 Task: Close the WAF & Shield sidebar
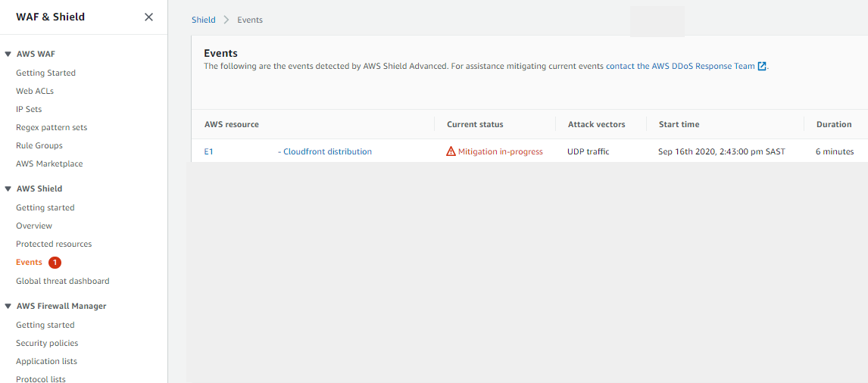pos(148,17)
